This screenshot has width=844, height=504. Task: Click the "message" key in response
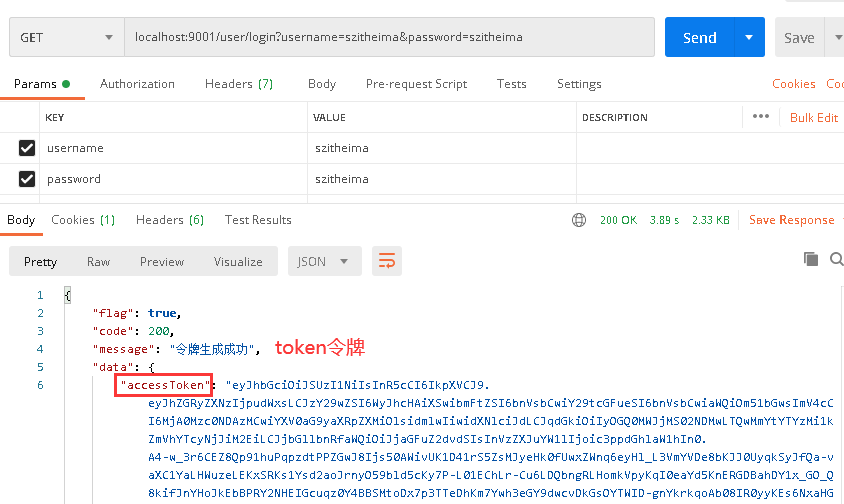coord(123,349)
